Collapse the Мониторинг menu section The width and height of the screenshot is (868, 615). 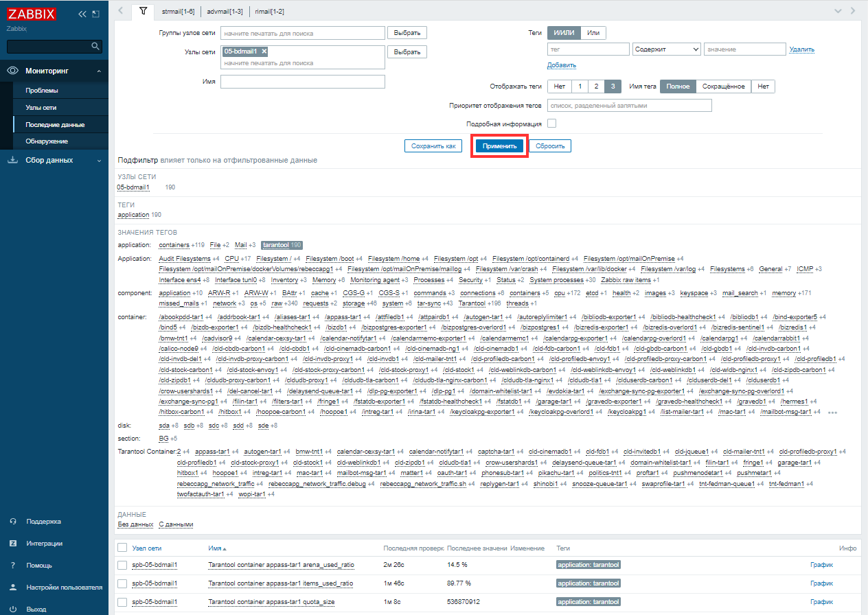(98, 71)
